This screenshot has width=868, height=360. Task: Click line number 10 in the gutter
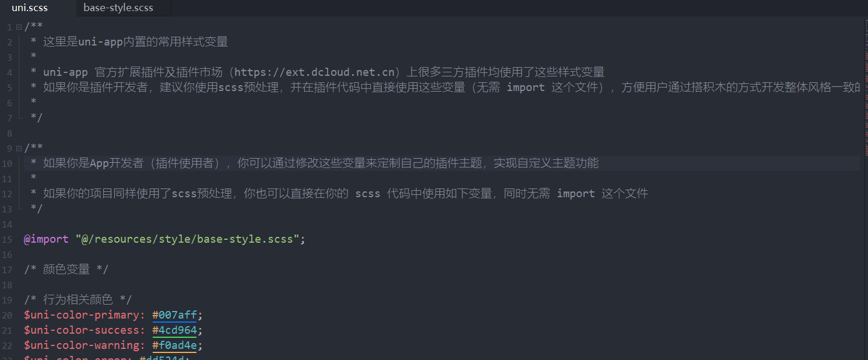coord(7,164)
